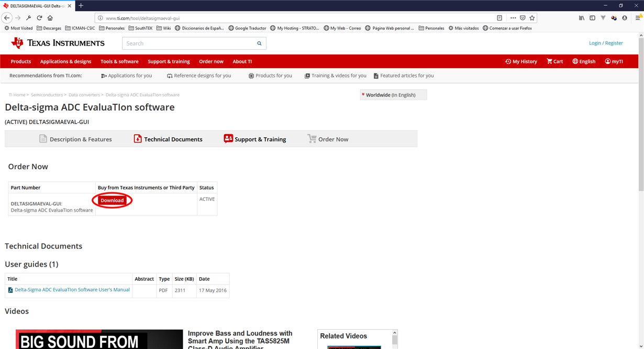Open the Firefox hamburger menu
644x349 pixels.
(639, 18)
